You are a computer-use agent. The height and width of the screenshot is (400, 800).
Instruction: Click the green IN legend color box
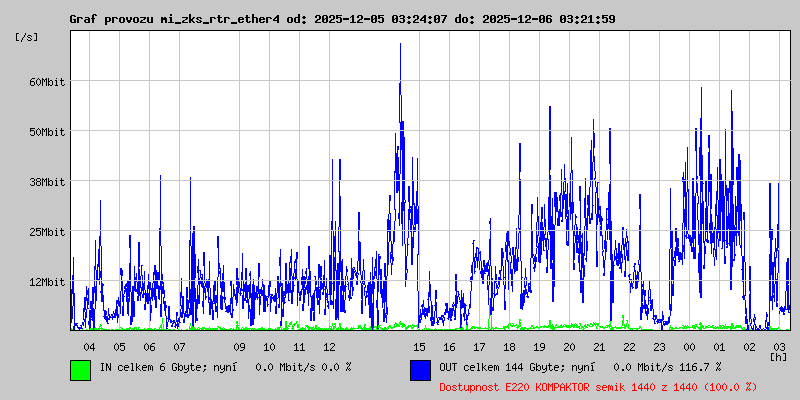click(81, 370)
